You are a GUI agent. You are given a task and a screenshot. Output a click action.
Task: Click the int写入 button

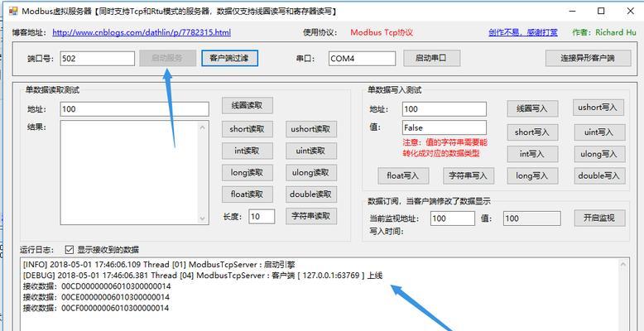(532, 154)
